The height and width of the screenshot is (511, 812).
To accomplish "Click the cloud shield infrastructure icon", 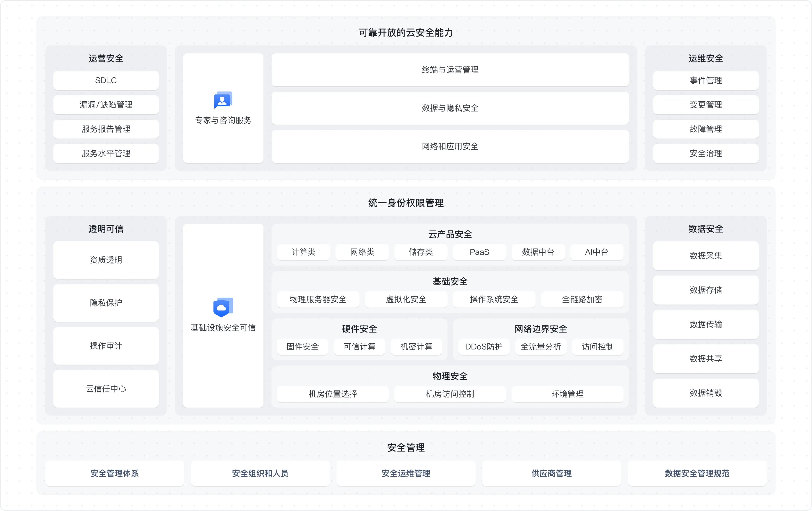I will pos(223,307).
